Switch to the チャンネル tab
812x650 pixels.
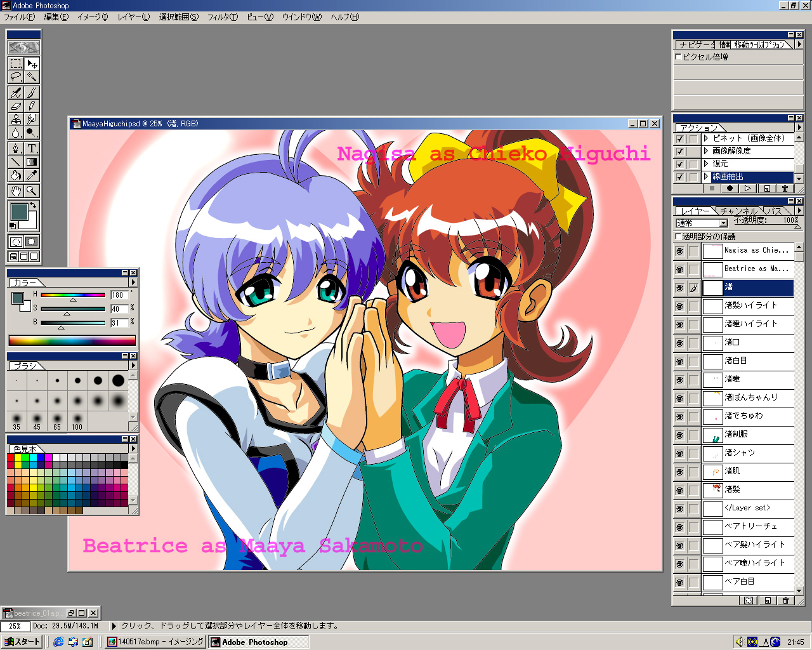click(738, 211)
